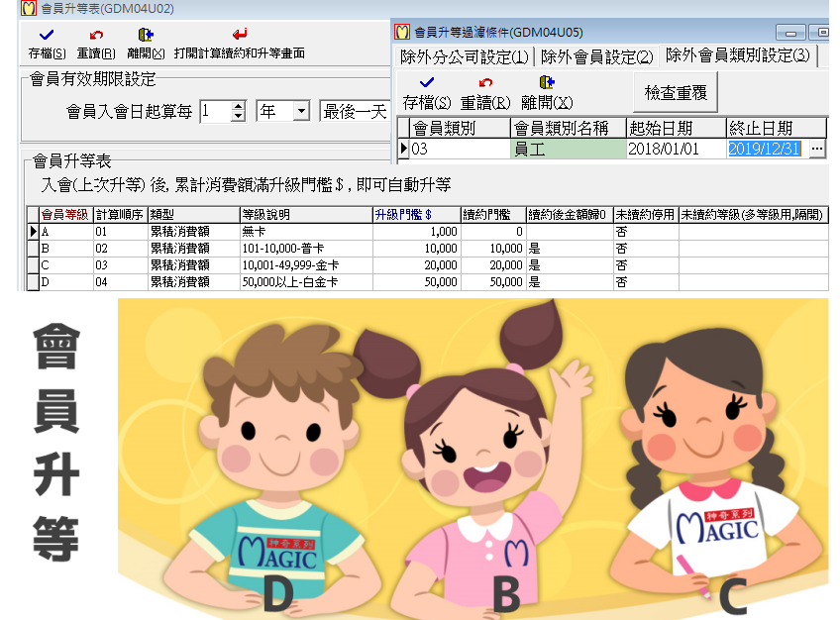This screenshot has height=620, width=840.
Task: Click the 50,000 升級門檻 cell in row D
Action: point(416,281)
